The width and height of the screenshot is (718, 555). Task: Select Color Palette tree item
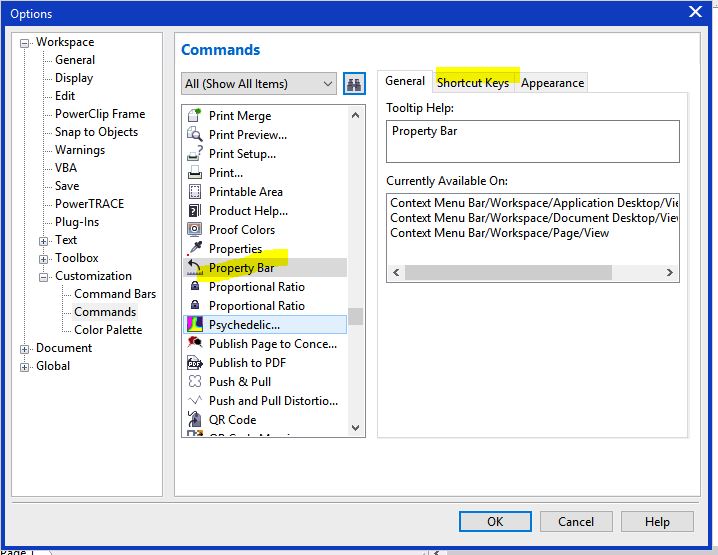[x=108, y=330]
